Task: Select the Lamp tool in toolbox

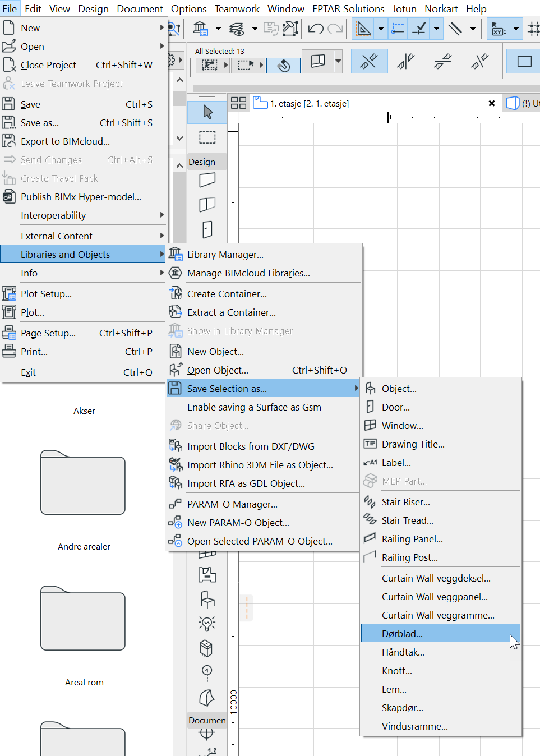Action: click(207, 624)
